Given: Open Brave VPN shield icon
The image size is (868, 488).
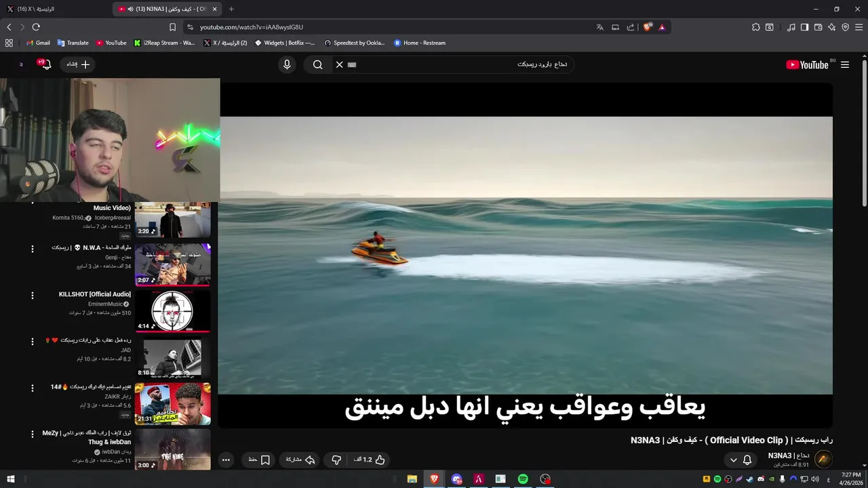Looking at the screenshot, I should point(845,27).
